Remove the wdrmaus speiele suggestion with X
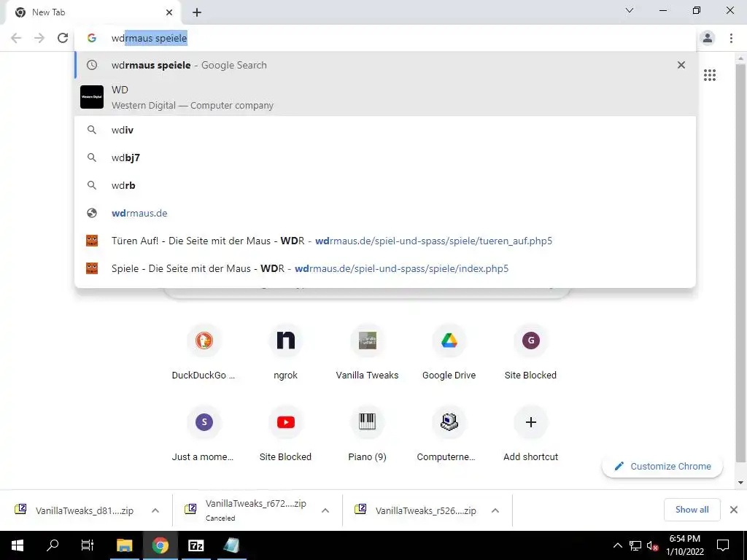This screenshot has width=747, height=560. click(x=681, y=65)
